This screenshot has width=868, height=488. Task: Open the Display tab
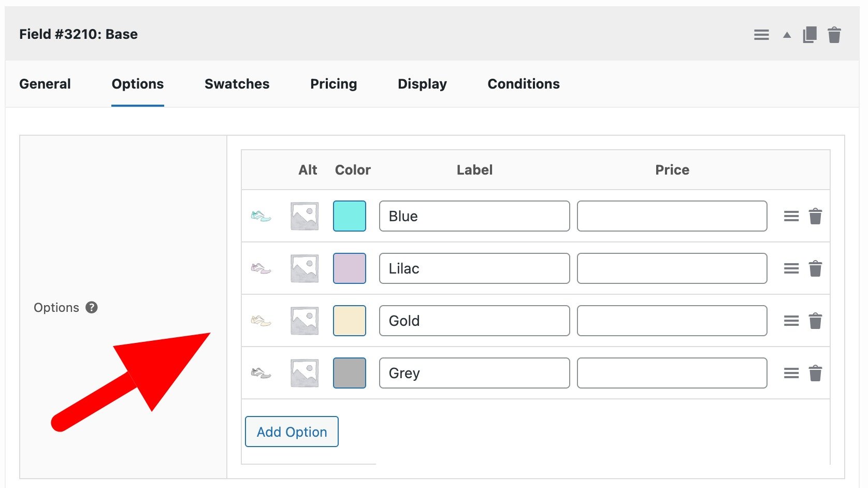point(422,83)
